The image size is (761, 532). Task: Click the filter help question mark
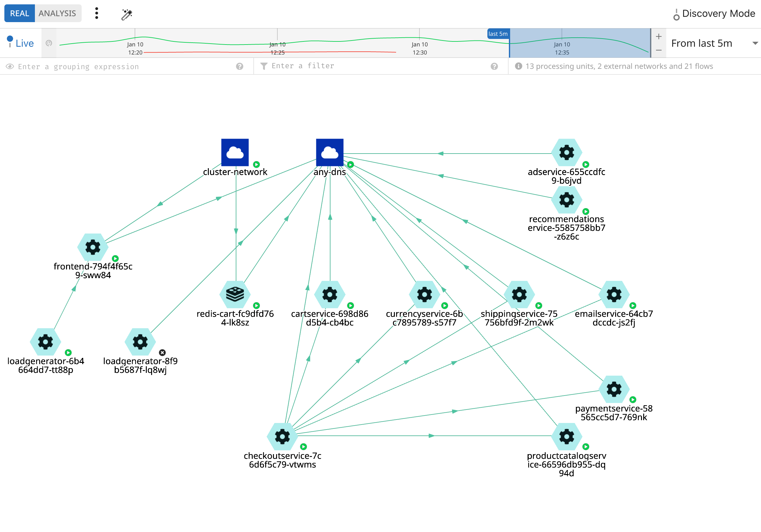click(494, 67)
